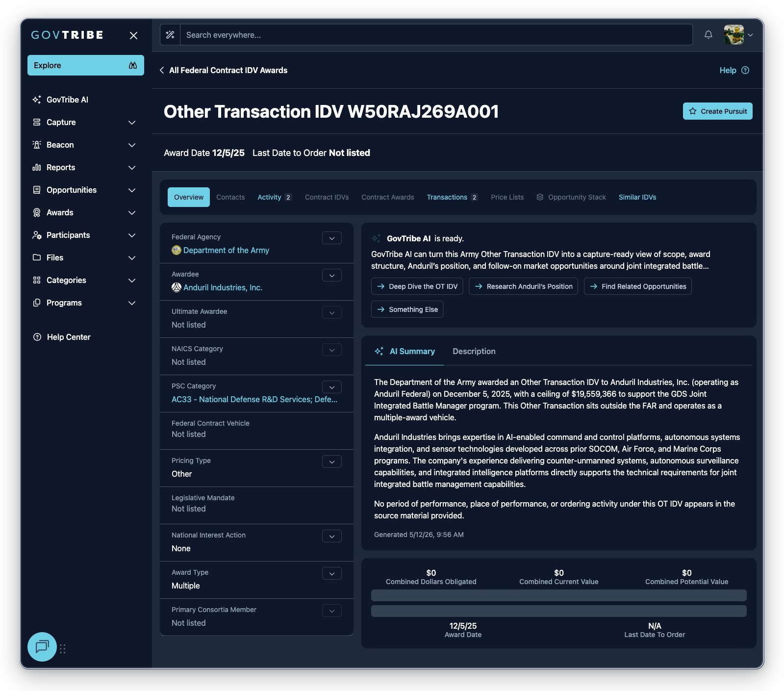
Task: Click Create Pursuit button
Action: point(718,111)
